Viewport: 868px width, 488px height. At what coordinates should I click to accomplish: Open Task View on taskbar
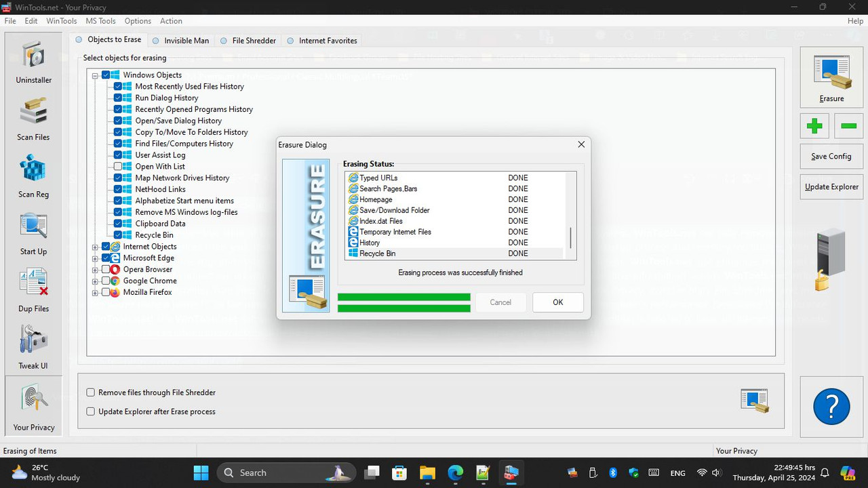point(372,472)
